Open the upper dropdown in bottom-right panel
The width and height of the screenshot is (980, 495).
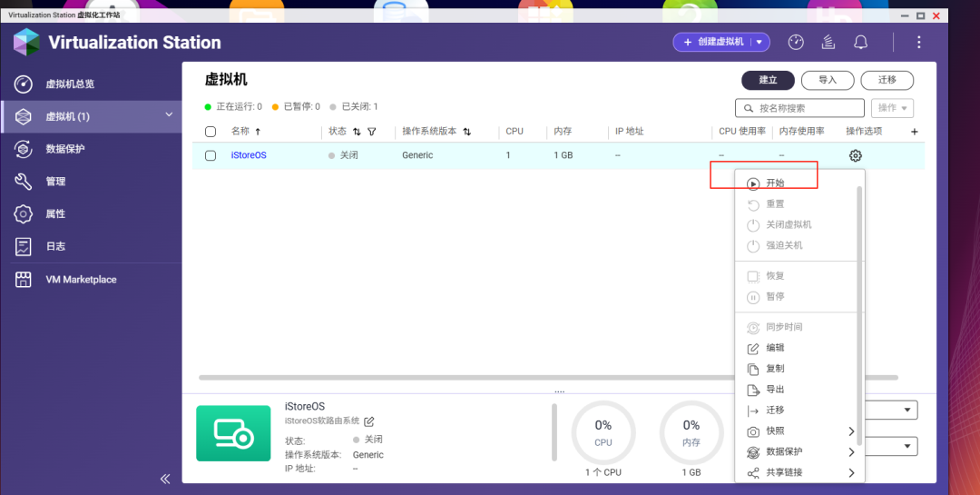tap(891, 410)
